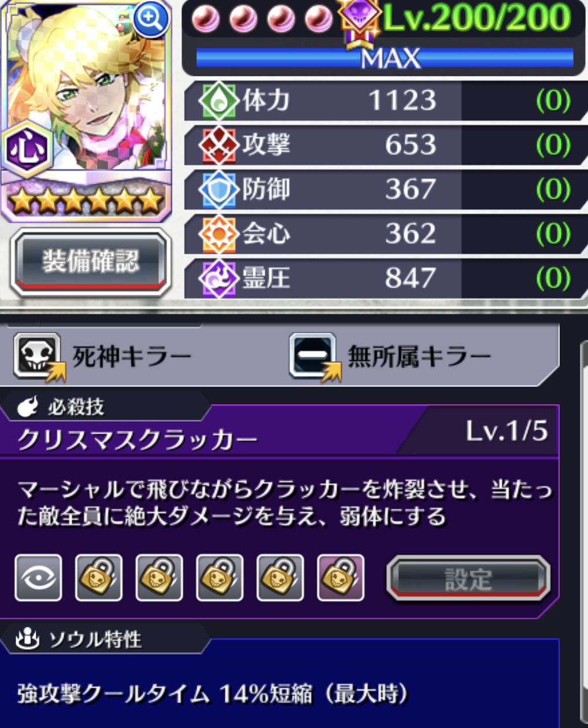Toggle the eye preview icon for special move

[x=38, y=578]
